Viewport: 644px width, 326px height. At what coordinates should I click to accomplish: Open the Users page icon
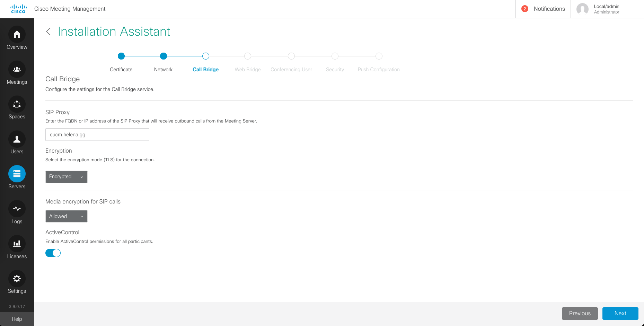pyautogui.click(x=17, y=139)
